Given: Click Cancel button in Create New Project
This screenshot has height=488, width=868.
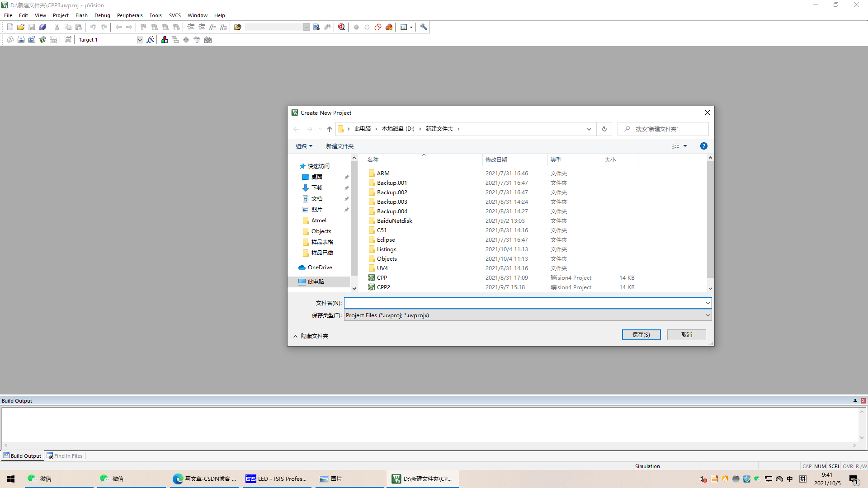Looking at the screenshot, I should click(x=687, y=334).
